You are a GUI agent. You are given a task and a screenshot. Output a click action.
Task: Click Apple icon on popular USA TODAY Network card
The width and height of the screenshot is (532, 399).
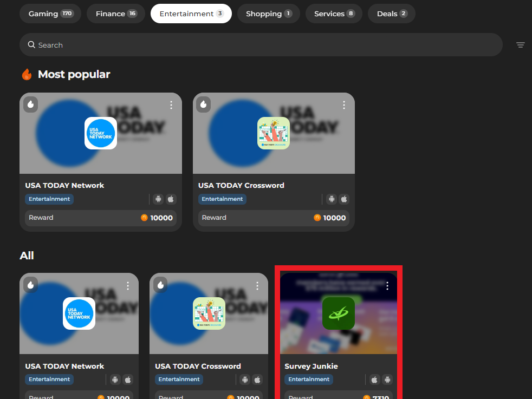(x=171, y=199)
